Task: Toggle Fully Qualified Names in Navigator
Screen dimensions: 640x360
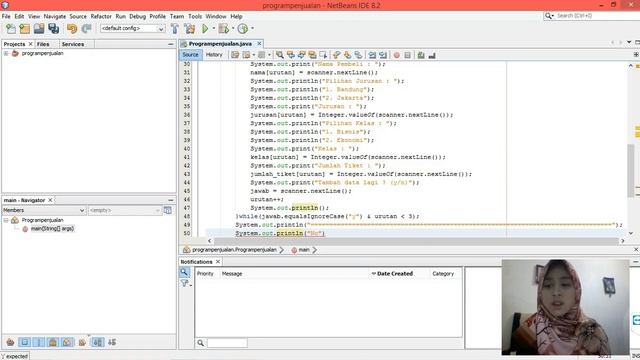Action: click(82, 342)
